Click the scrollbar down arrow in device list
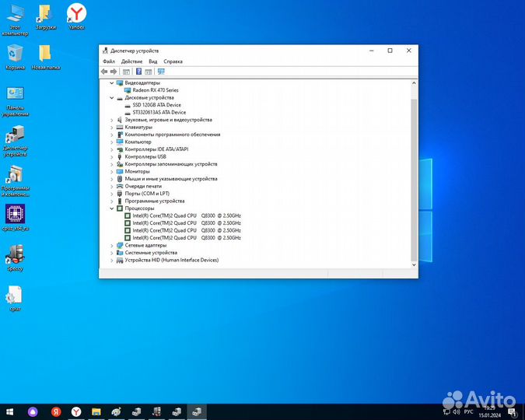 point(414,264)
